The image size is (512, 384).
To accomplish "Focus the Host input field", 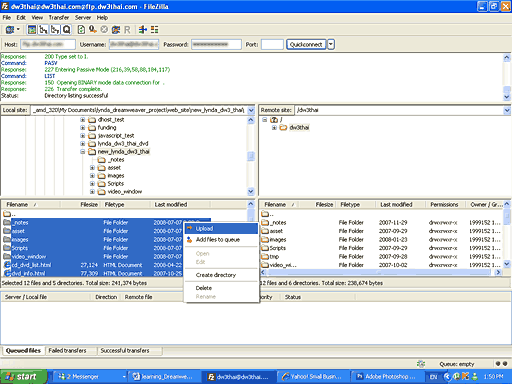I will click(48, 44).
